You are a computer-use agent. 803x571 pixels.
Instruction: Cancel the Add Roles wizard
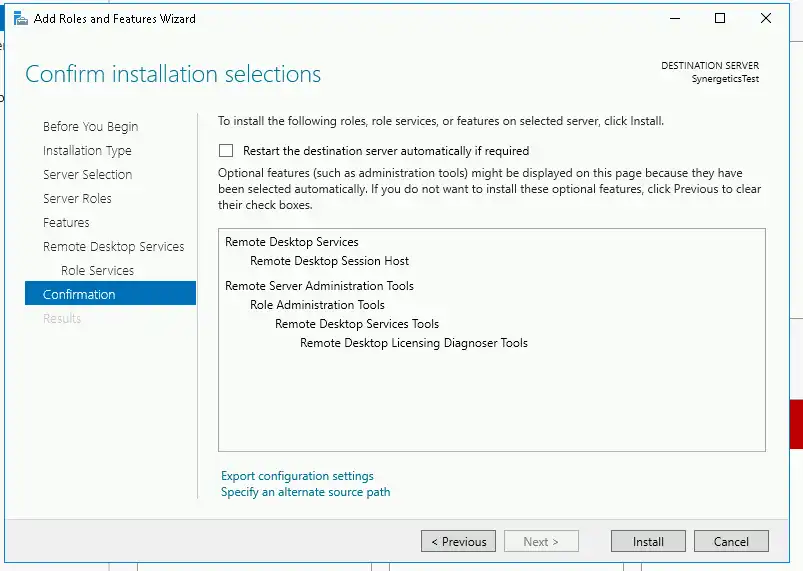(731, 541)
